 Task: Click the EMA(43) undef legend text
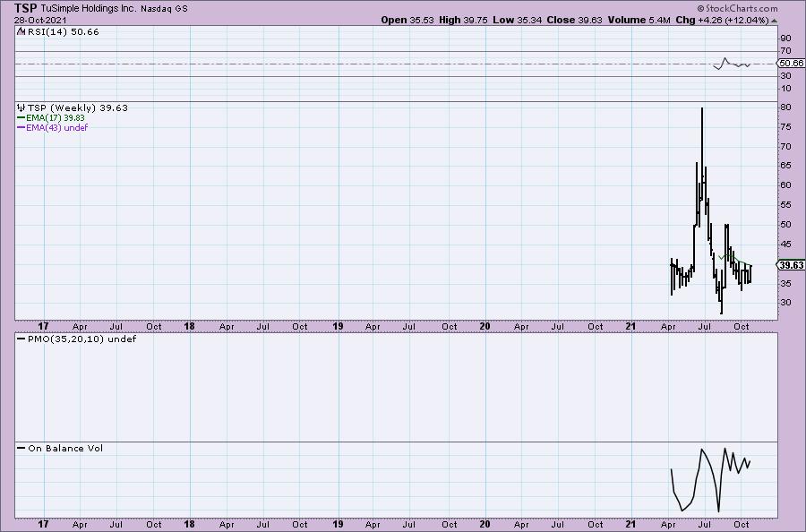tap(57, 127)
